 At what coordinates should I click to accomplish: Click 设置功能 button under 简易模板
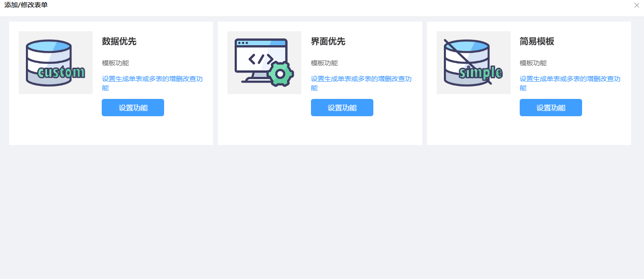point(551,108)
